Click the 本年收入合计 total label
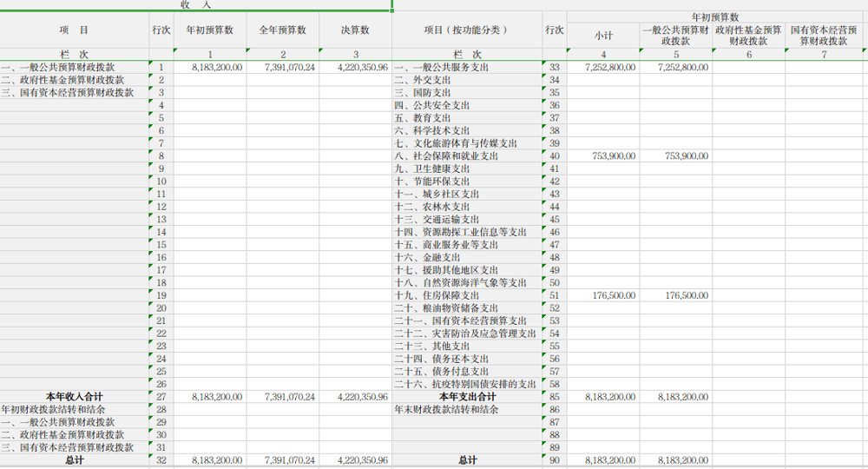The height and width of the screenshot is (469, 868). pos(74,397)
